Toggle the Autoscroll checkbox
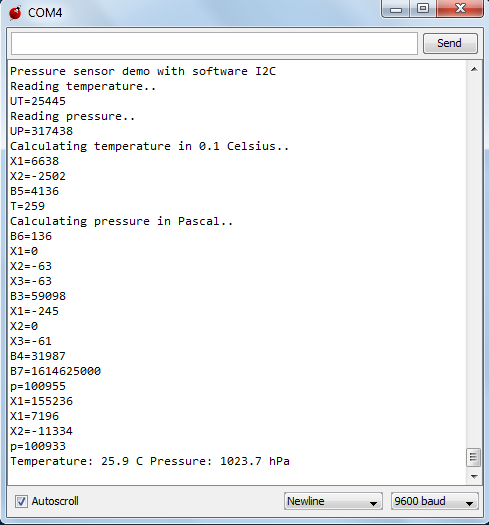 click(21, 501)
